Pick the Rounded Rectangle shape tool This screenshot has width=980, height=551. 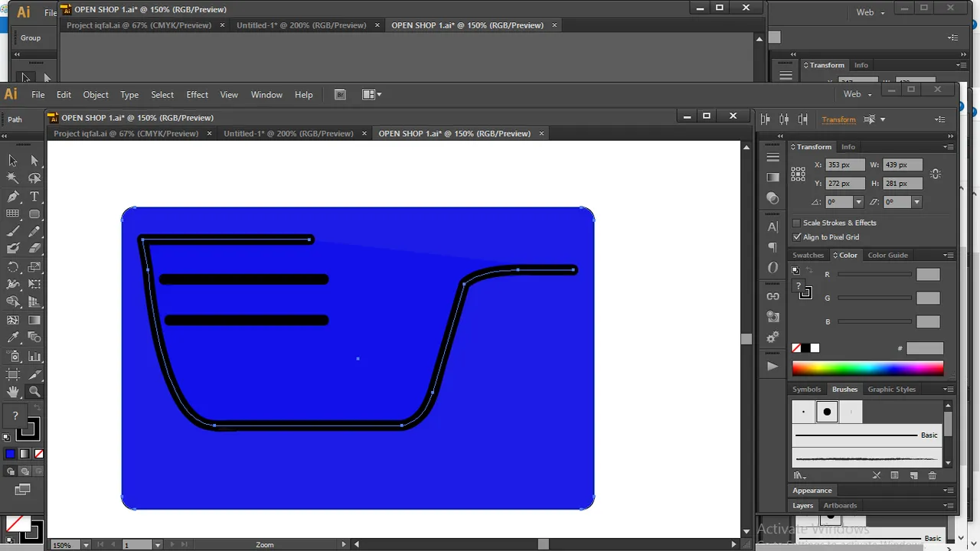[34, 214]
